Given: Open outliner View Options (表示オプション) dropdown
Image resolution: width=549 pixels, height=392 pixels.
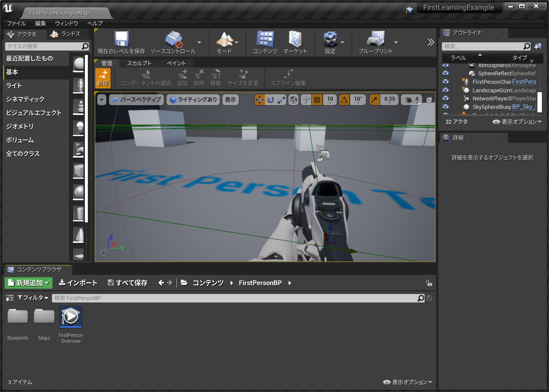Looking at the screenshot, I should (x=517, y=122).
